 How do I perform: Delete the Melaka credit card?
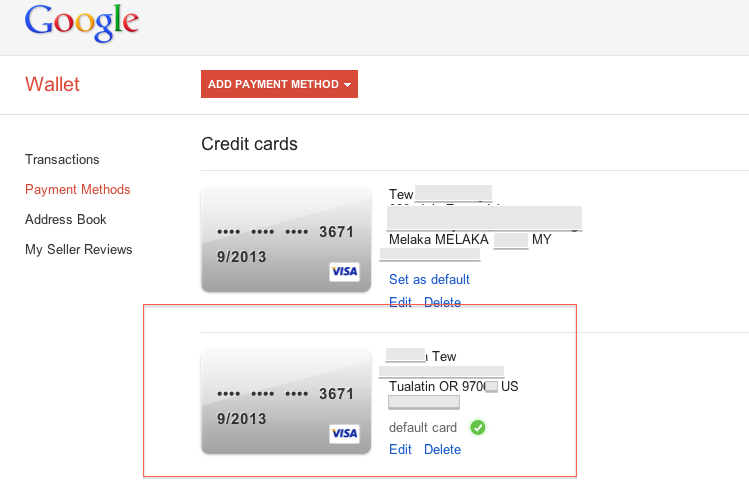pyautogui.click(x=442, y=302)
